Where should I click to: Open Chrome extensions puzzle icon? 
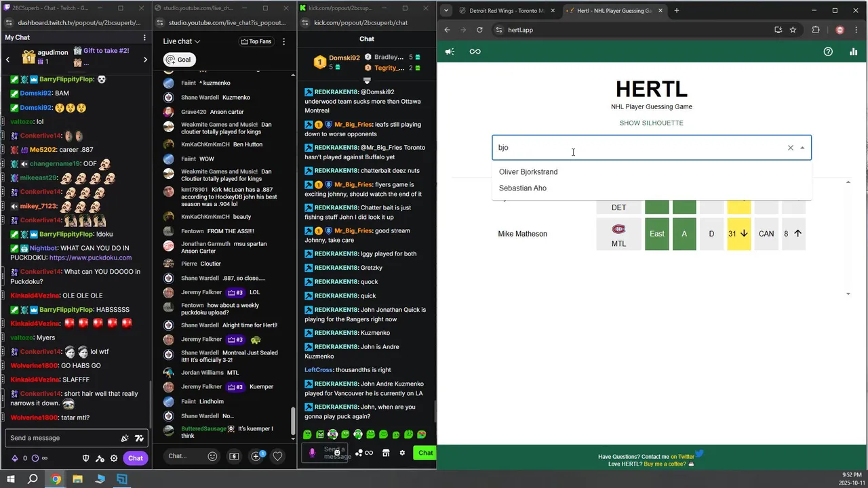[816, 30]
